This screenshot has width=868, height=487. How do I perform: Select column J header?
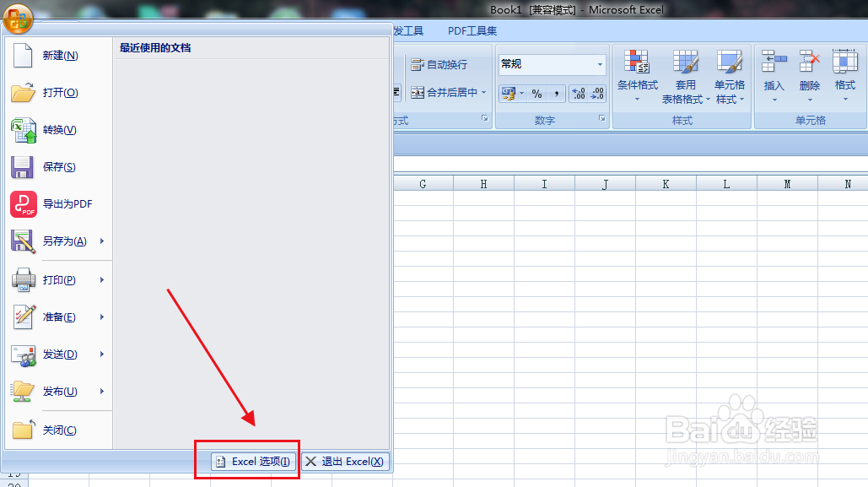tap(605, 184)
